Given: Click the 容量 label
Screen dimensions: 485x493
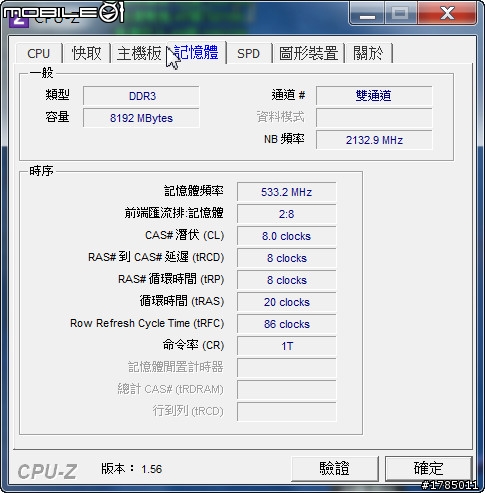Looking at the screenshot, I should coord(57,117).
